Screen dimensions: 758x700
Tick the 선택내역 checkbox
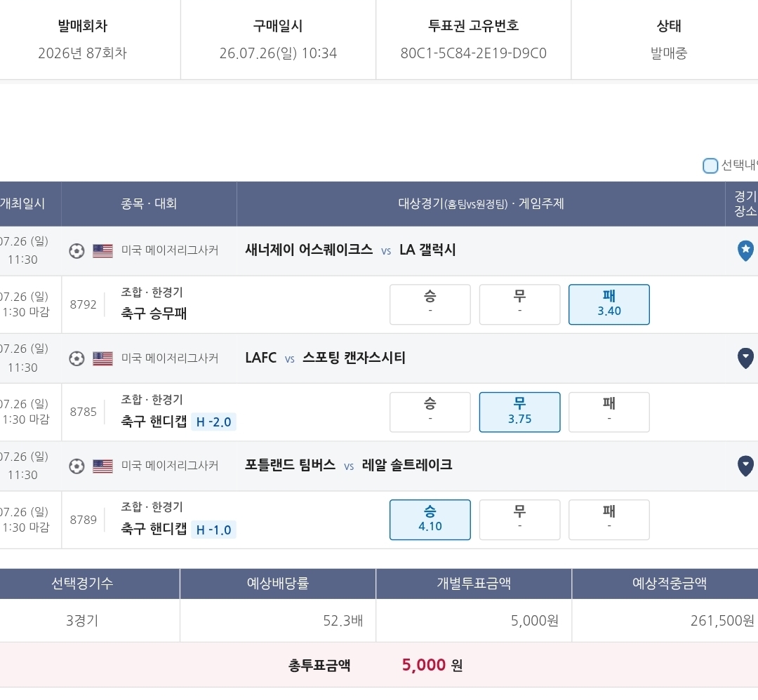click(x=710, y=166)
